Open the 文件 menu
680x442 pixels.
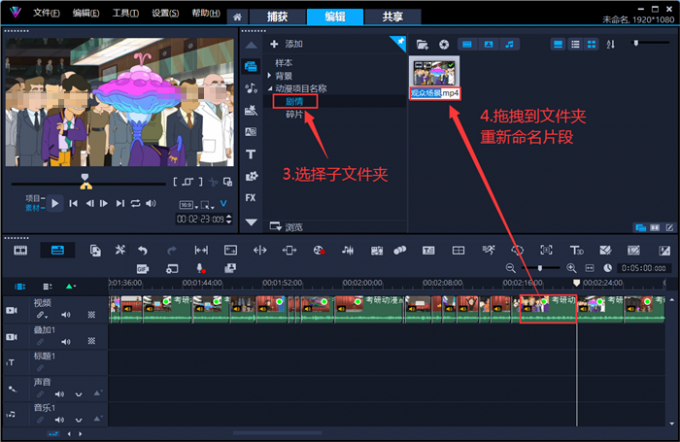tap(46, 13)
